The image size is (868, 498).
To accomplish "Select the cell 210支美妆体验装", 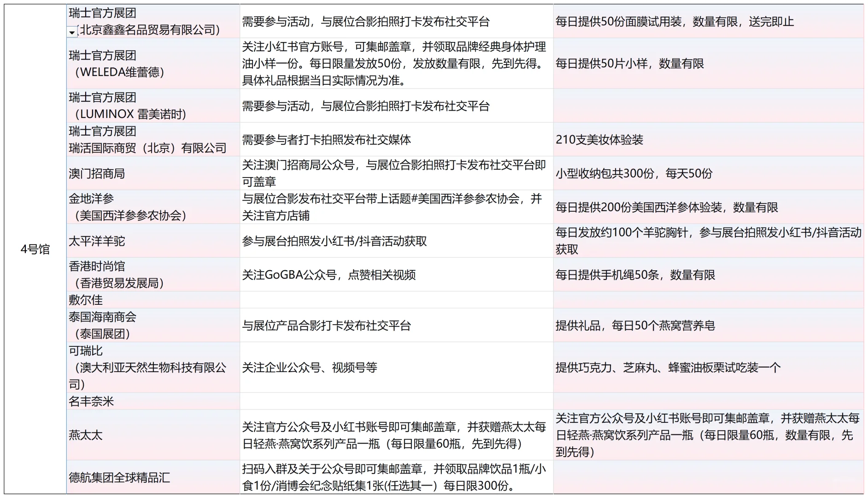I will (709, 139).
